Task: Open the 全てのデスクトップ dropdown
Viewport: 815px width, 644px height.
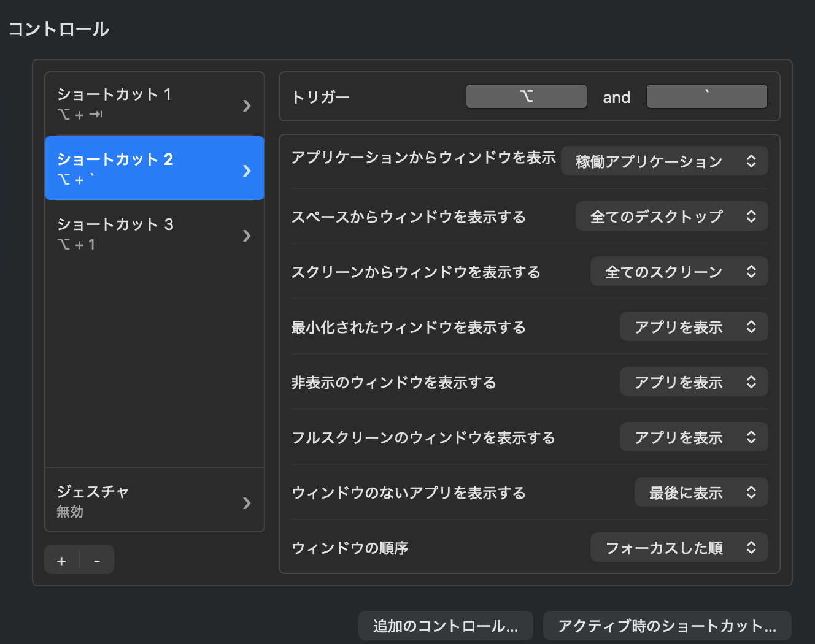Action: click(671, 217)
